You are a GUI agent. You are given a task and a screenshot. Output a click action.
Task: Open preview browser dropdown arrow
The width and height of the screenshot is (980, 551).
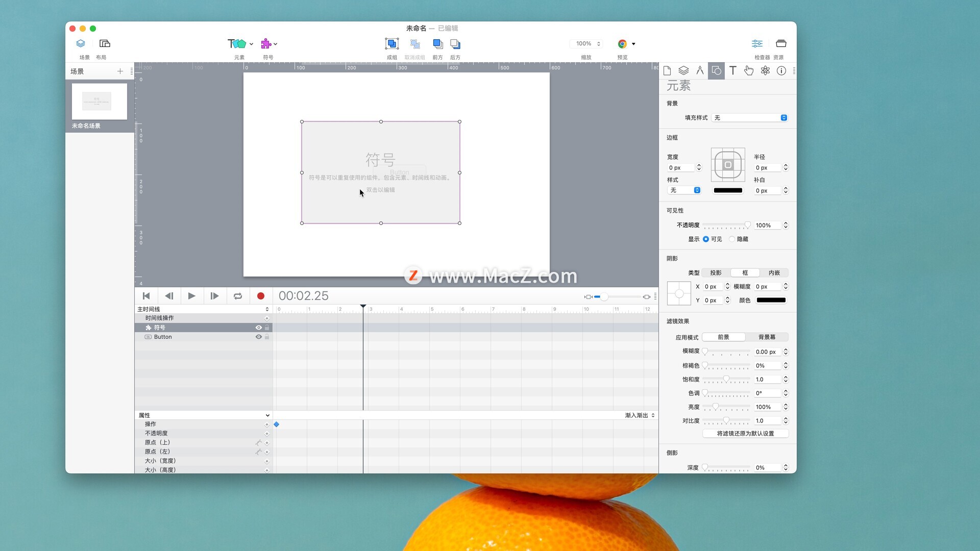633,44
